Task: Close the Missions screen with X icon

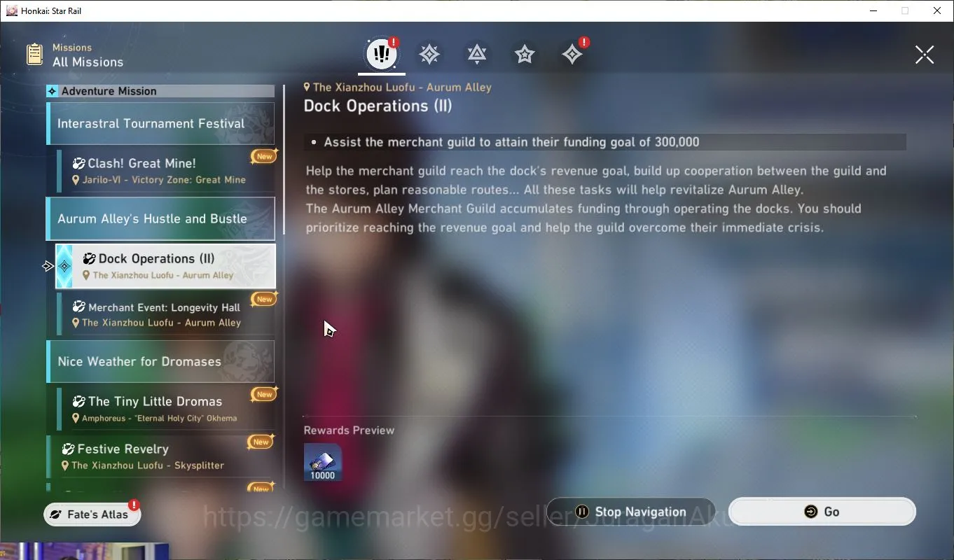Action: (925, 55)
